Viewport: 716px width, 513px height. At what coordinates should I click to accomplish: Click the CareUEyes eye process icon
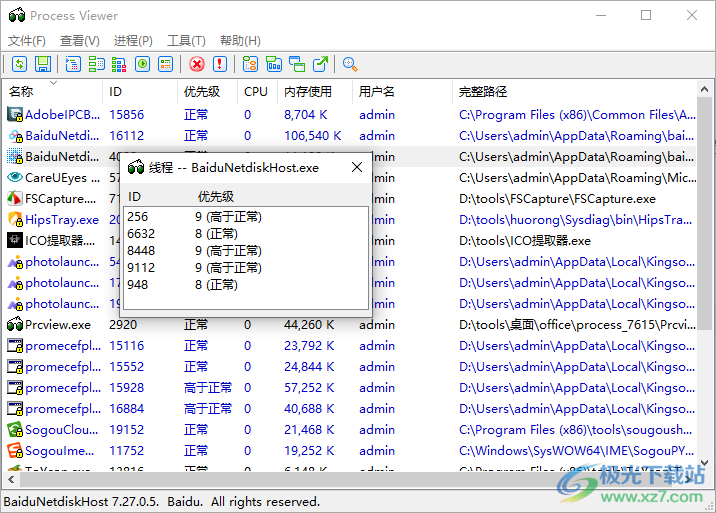click(x=15, y=178)
